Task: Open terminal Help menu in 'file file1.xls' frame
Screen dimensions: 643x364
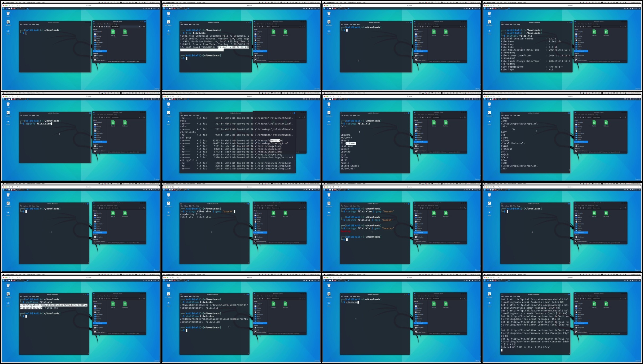Action: (x=198, y=25)
